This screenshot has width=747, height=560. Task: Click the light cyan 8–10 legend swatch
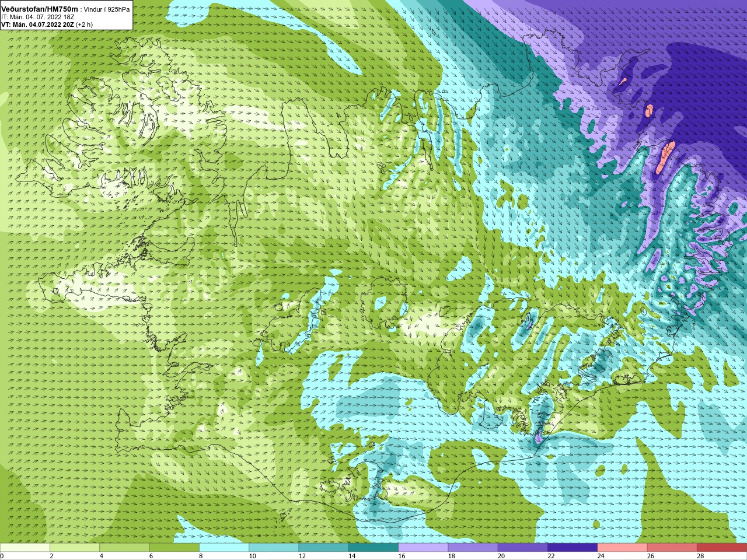pos(224,547)
